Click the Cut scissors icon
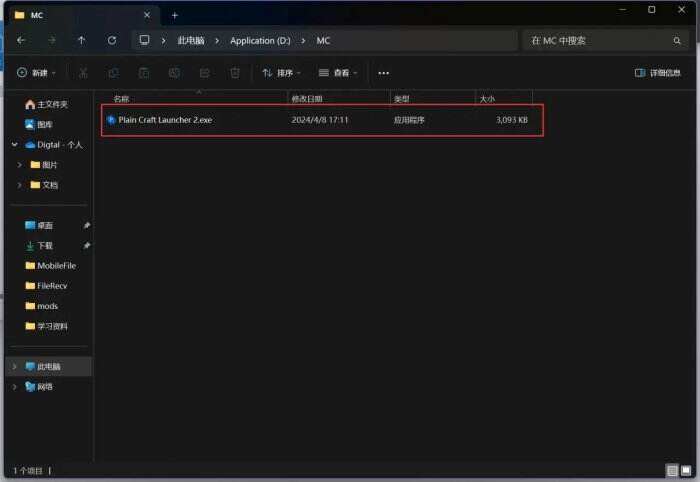Screen dimensions: 700x482 pos(83,73)
